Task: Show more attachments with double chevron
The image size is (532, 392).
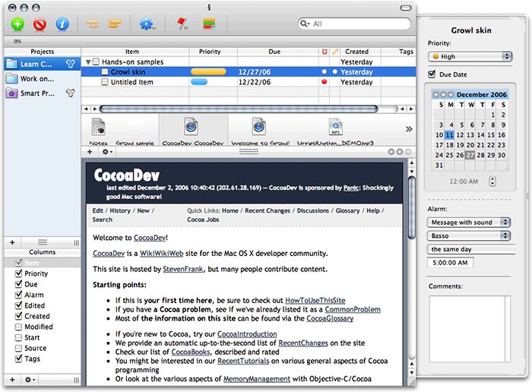Action: tap(409, 129)
